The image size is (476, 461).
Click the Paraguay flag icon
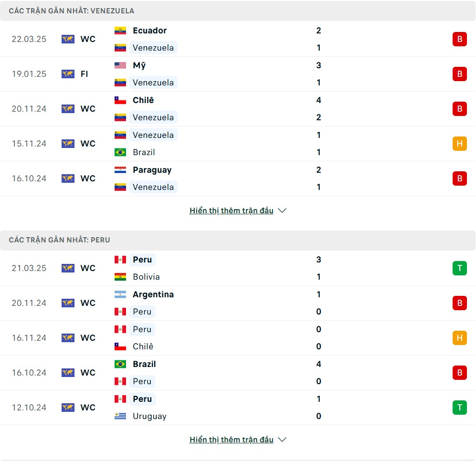tap(120, 169)
